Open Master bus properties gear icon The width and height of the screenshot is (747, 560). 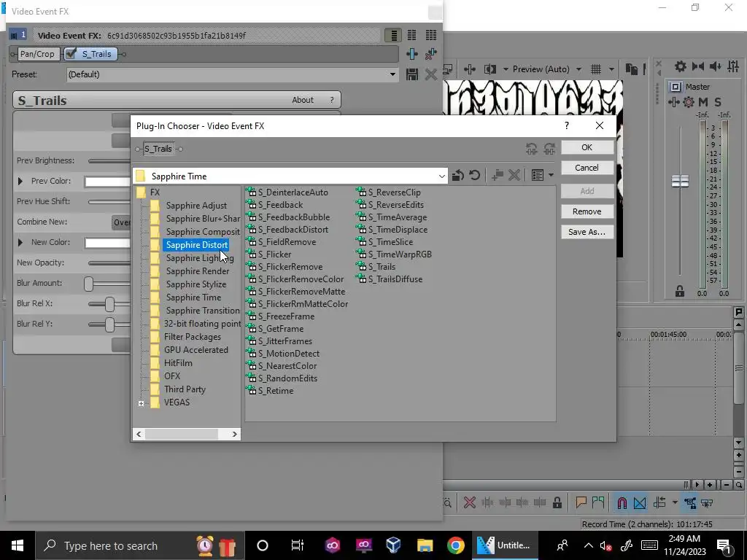point(681,66)
